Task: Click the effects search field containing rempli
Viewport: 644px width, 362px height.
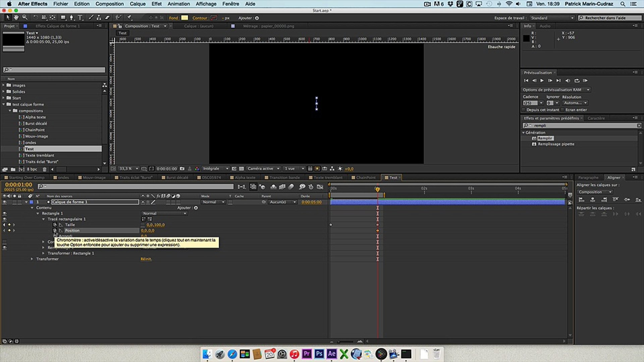Action: (x=582, y=125)
